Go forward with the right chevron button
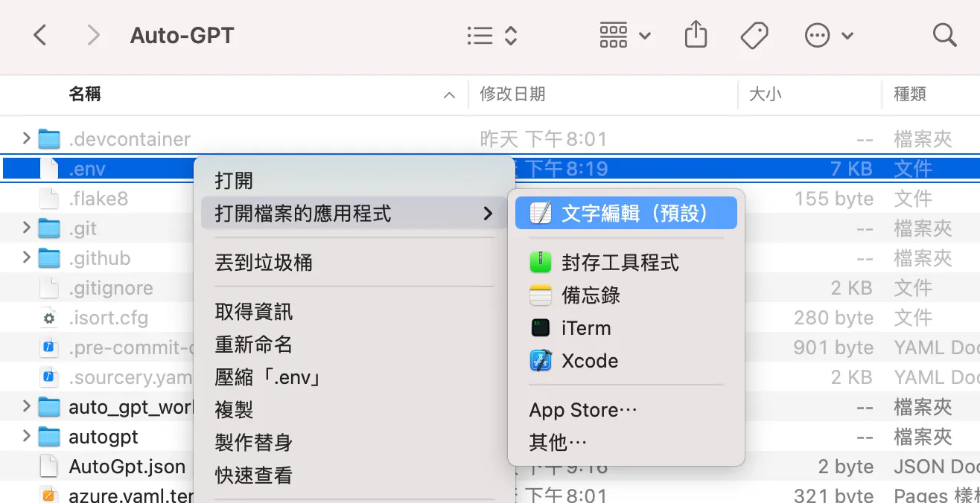 93,35
